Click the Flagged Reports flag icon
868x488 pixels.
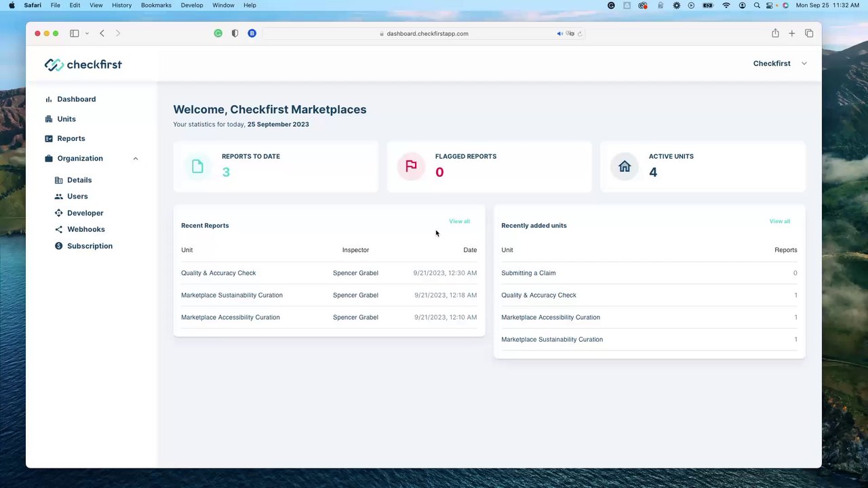[x=411, y=167]
